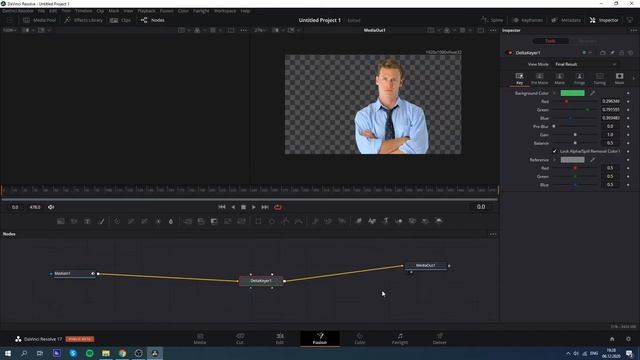Switch to Fringe tab in Inspector
The height and width of the screenshot is (360, 640).
pos(579,79)
